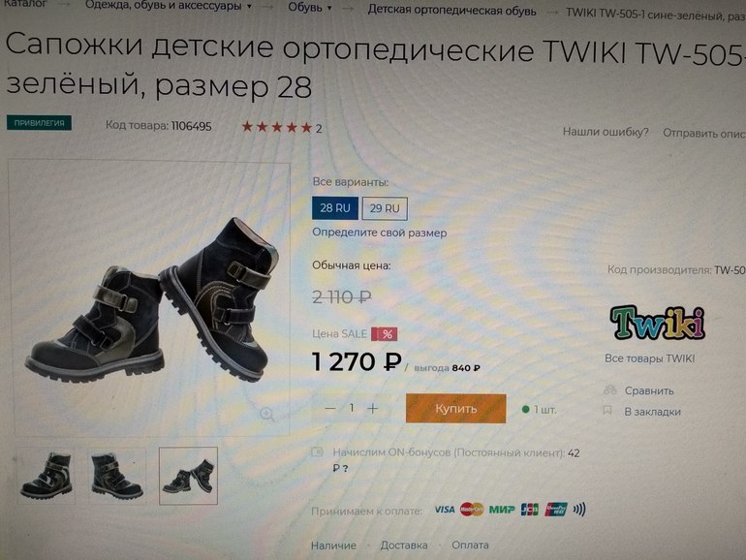Open the Доставка tab
This screenshot has width=746, height=560.
pos(403,545)
